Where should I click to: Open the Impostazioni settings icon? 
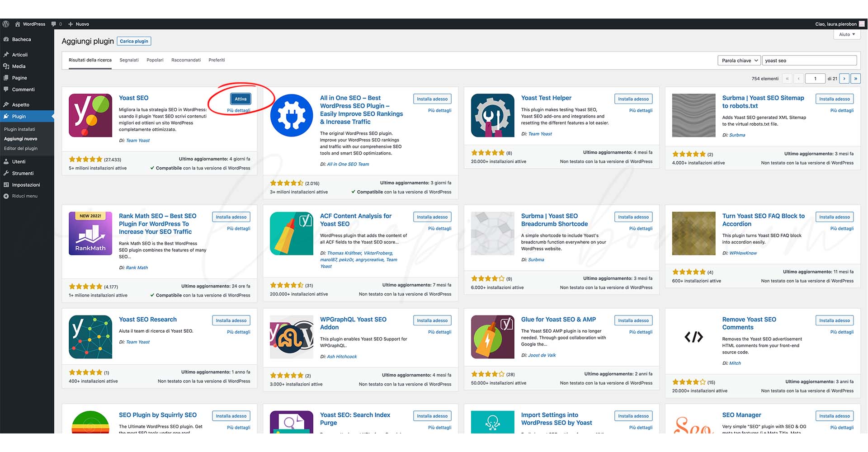(6, 185)
